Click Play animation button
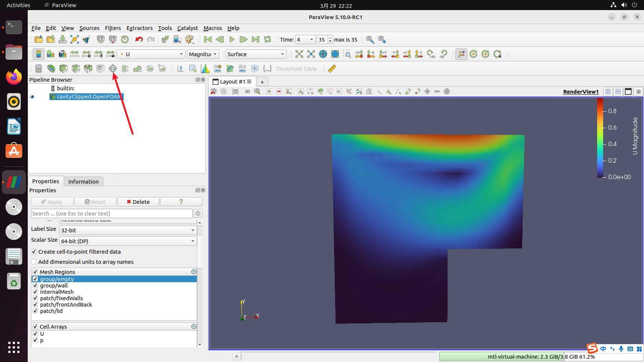 point(232,39)
